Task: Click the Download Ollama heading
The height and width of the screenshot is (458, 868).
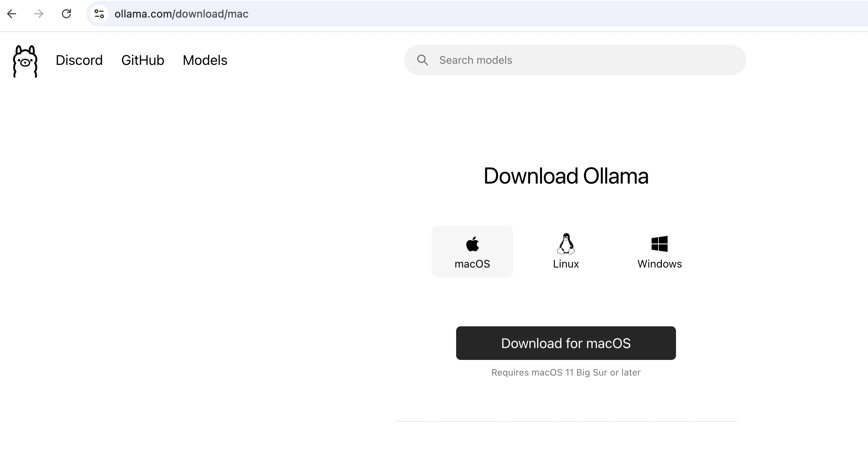Action: (x=566, y=176)
